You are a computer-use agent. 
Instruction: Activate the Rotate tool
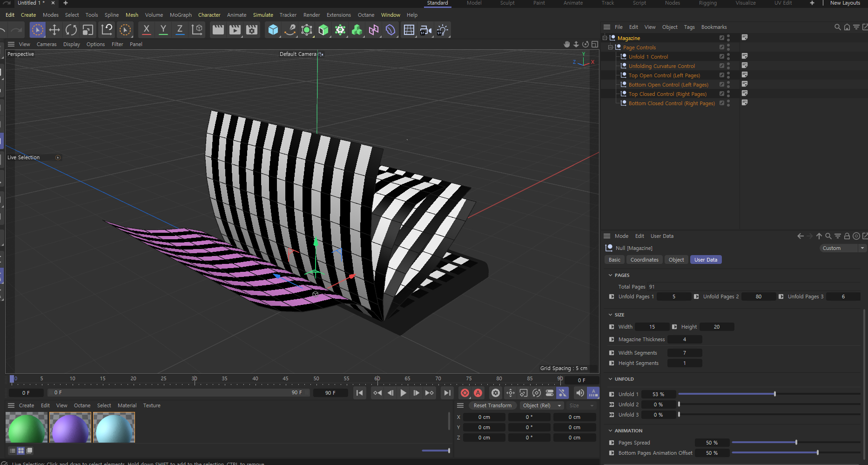71,30
